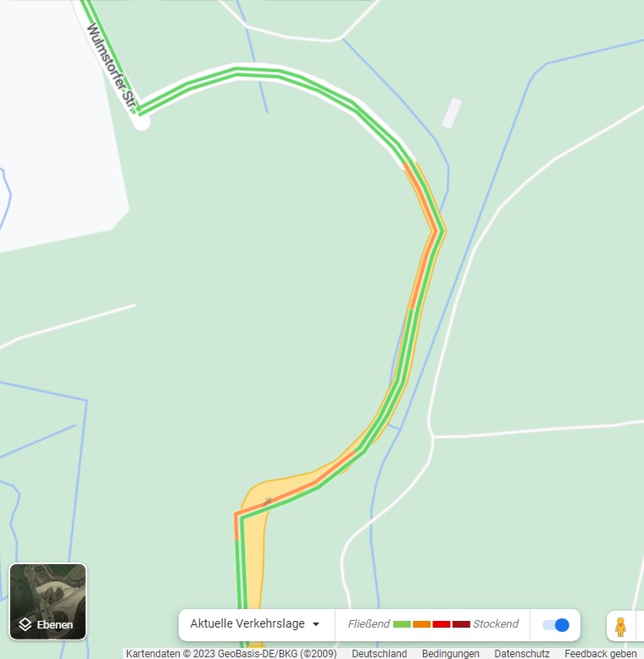Open the Deutschland footer link
The image size is (644, 659).
[379, 654]
